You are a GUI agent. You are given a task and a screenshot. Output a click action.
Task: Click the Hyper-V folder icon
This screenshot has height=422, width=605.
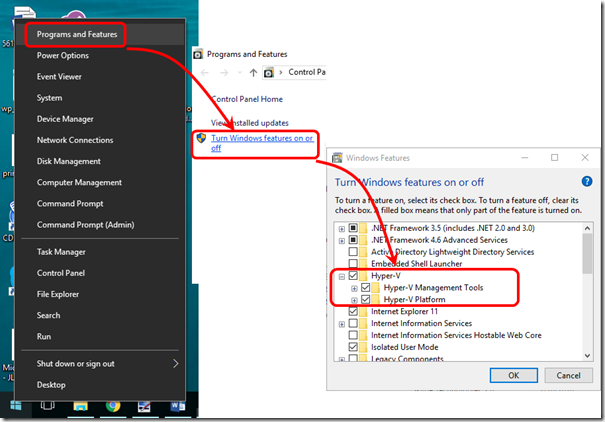coord(363,275)
